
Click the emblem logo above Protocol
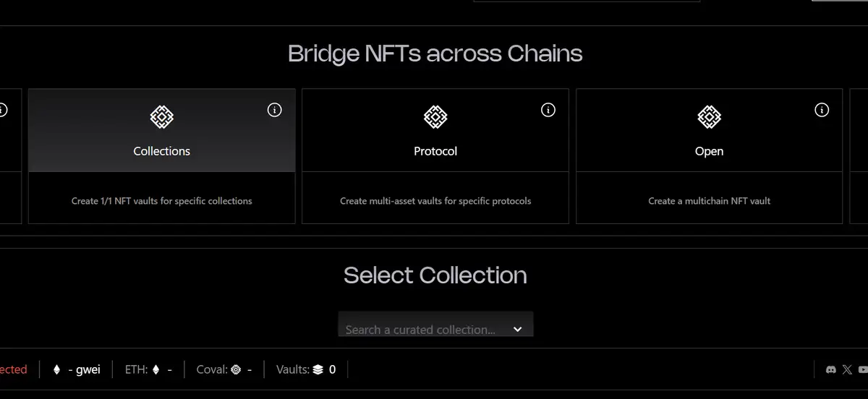pyautogui.click(x=435, y=116)
